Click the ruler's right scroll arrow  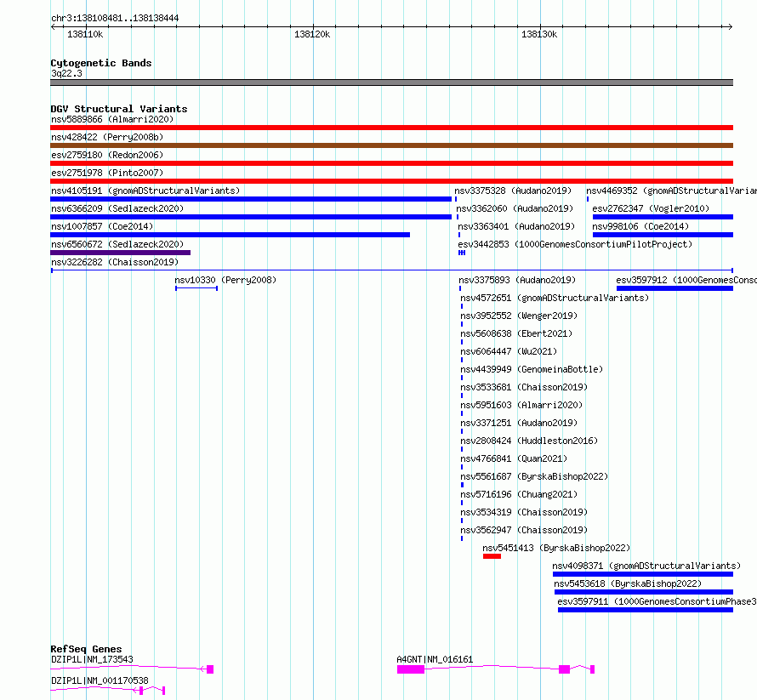[731, 26]
